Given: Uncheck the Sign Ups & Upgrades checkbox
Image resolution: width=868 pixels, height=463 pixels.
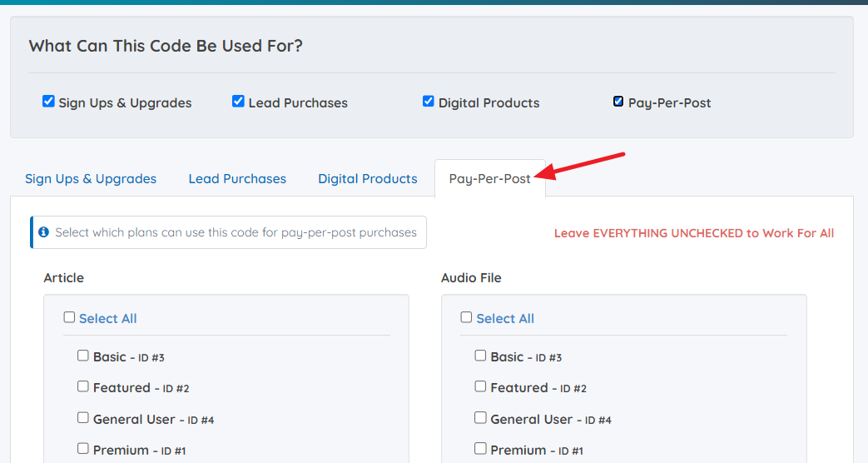Looking at the screenshot, I should (49, 102).
